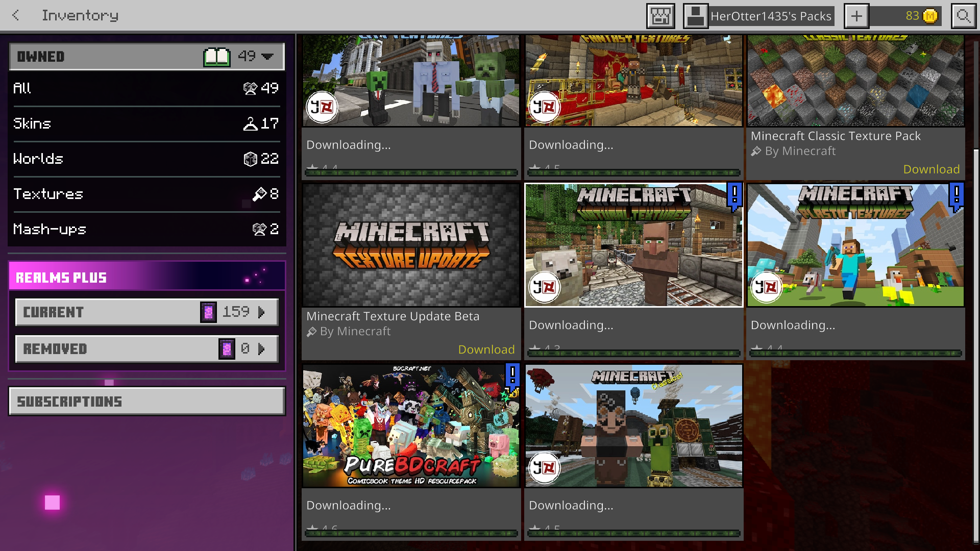
Task: Click the 83 Minecoins coin icon
Action: point(930,16)
